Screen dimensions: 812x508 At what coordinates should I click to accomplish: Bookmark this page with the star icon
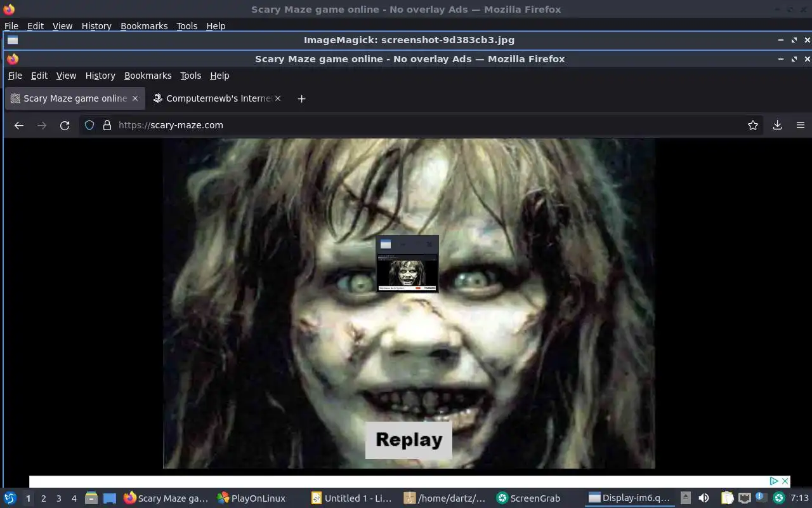(x=753, y=125)
